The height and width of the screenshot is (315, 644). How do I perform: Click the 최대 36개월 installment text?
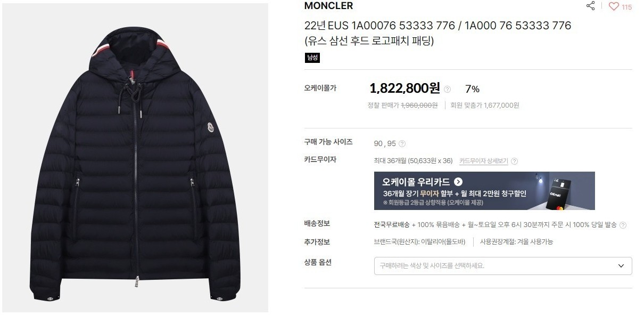click(x=414, y=161)
